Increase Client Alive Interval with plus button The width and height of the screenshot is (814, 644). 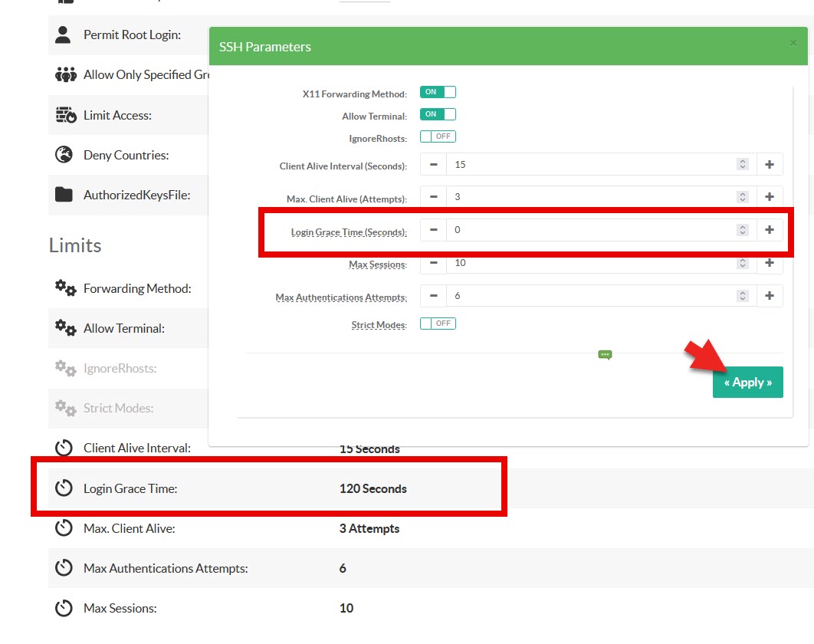(770, 164)
